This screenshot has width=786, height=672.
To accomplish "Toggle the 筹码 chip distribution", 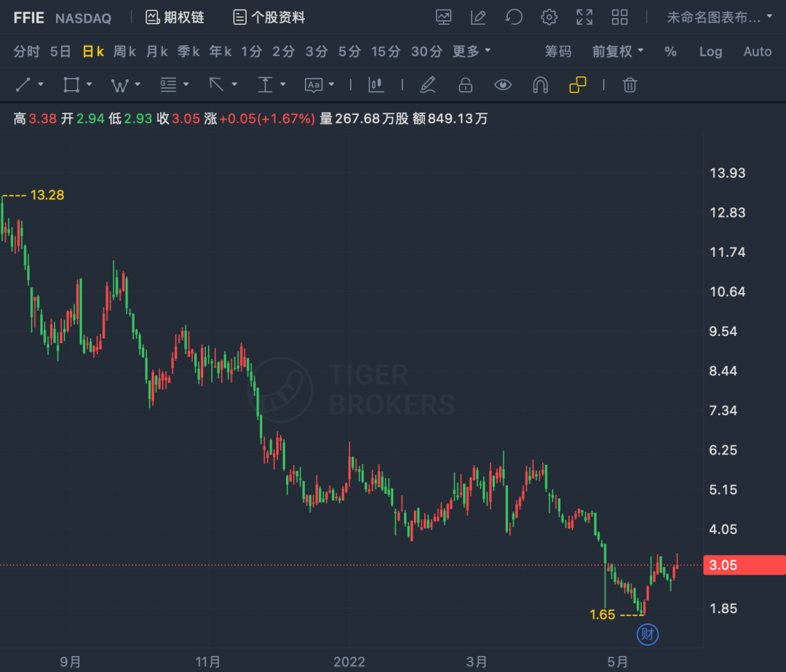I will [x=558, y=51].
